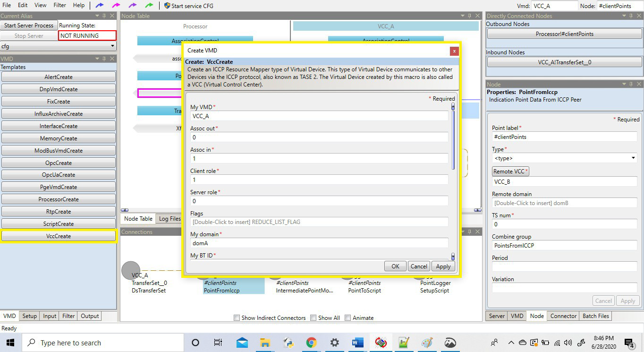Screen dimensions: 644x352
Task: Click the blue arrow toolbar icon
Action: (x=100, y=5)
